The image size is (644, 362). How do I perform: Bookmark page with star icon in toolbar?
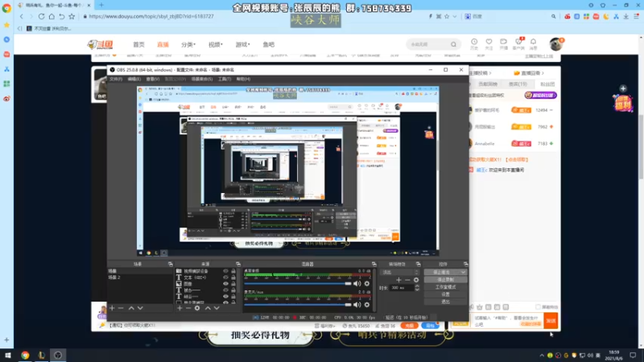point(72,16)
